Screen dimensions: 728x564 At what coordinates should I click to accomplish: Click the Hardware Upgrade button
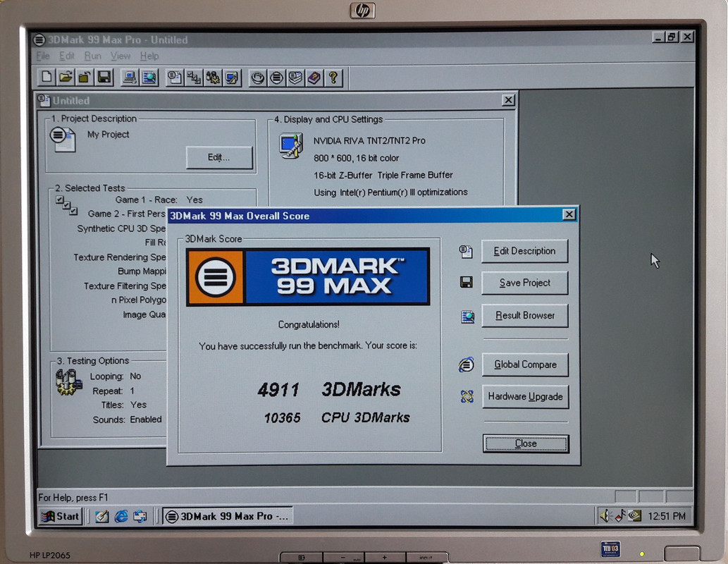click(x=525, y=397)
